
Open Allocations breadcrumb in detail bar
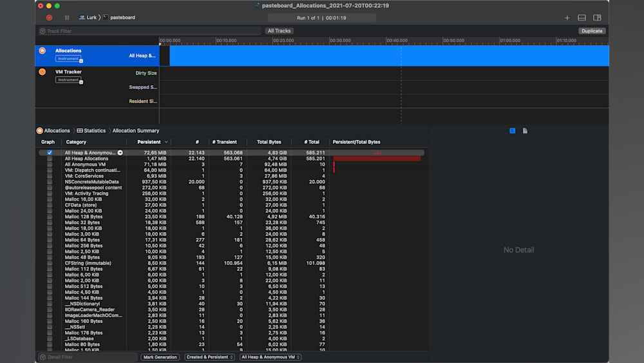click(53, 131)
